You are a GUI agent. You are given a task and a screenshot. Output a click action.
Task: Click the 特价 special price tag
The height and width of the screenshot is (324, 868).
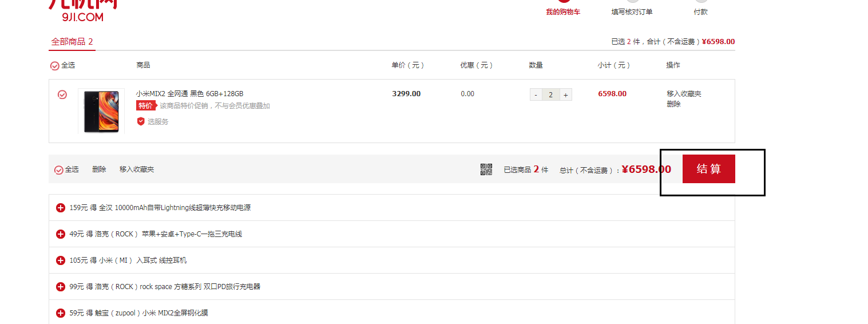145,106
